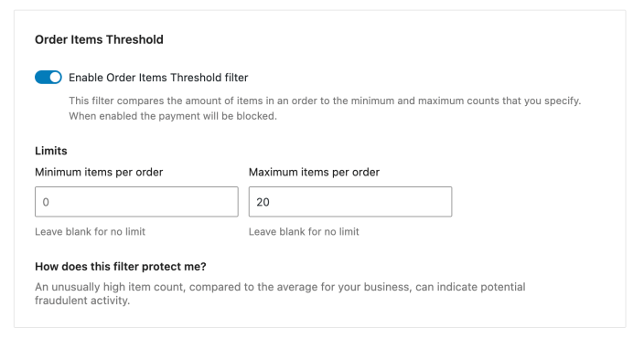This screenshot has width=644, height=339.
Task: Select the 'Order Items Threshold' heading
Action: pyautogui.click(x=99, y=39)
